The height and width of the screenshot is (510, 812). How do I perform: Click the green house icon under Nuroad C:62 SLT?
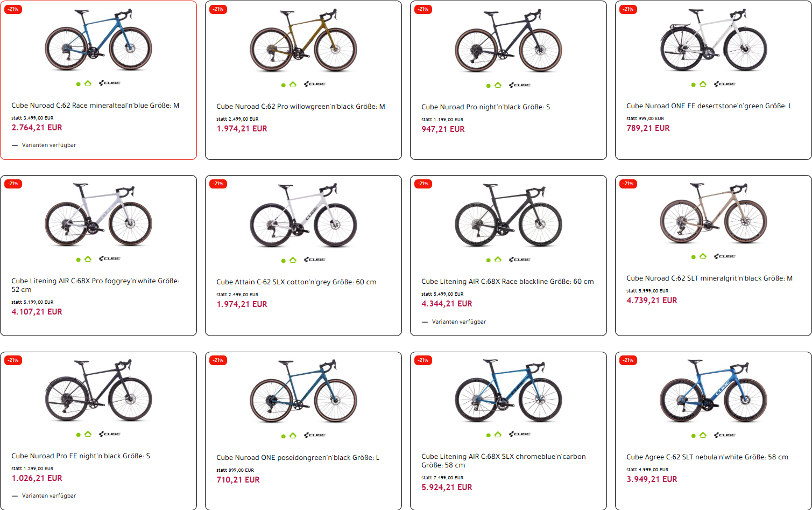point(703,256)
